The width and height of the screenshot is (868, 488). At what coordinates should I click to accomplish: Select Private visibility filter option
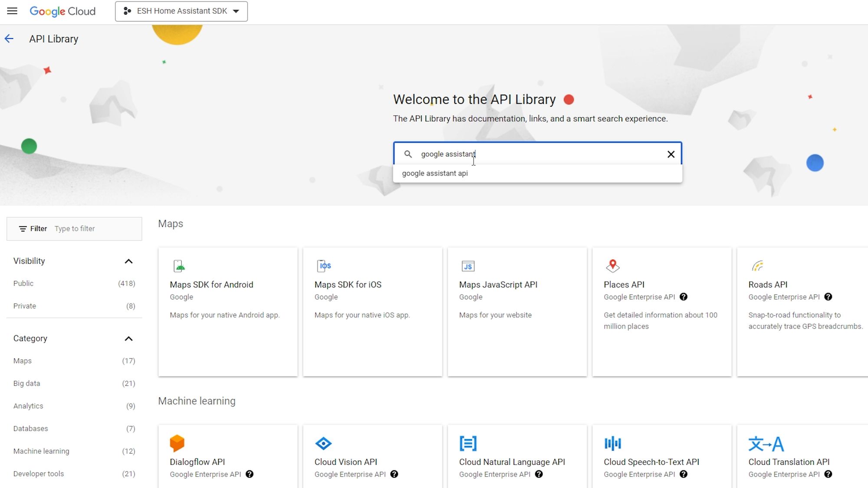point(24,306)
